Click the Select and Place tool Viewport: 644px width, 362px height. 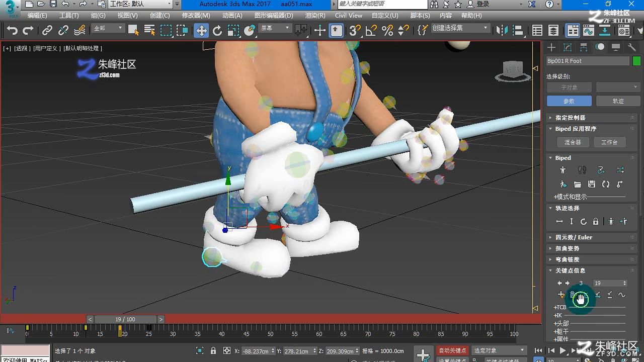point(250,31)
